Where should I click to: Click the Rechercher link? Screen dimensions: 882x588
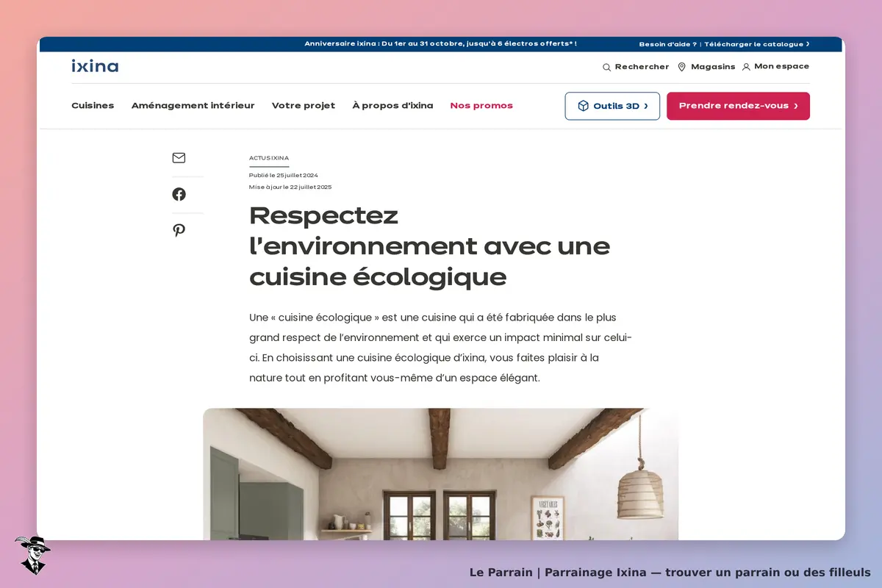click(x=642, y=67)
